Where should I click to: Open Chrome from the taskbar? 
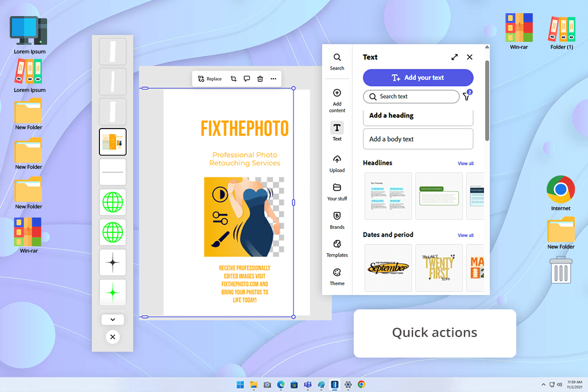point(361,385)
